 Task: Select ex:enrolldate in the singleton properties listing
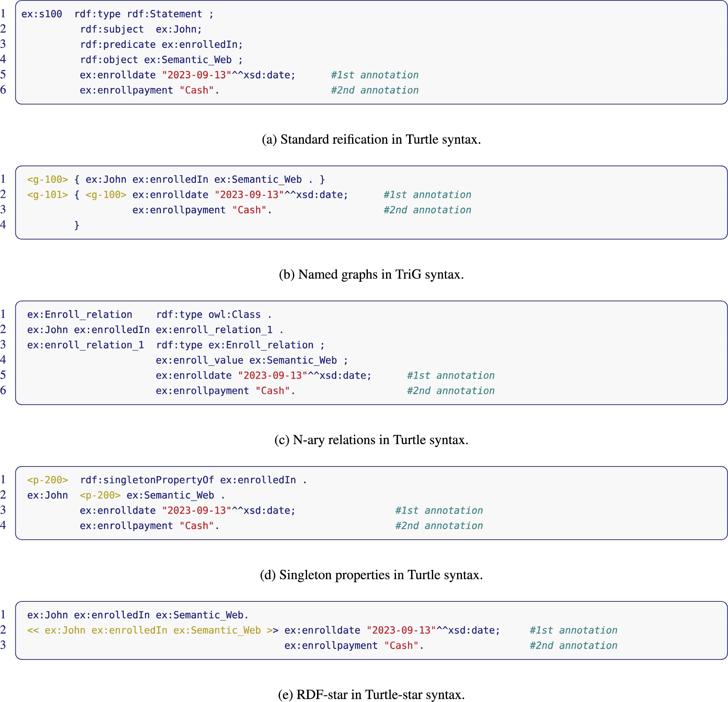[118, 510]
